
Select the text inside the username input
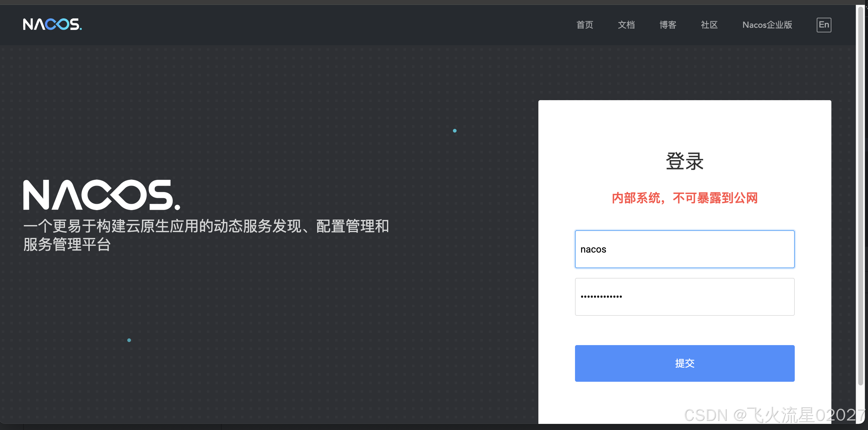pyautogui.click(x=593, y=249)
